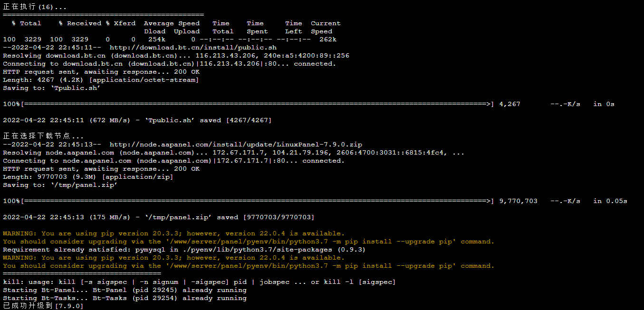
Task: Click the Connecting to download.bt.cn line
Action: pyautogui.click(x=169, y=64)
